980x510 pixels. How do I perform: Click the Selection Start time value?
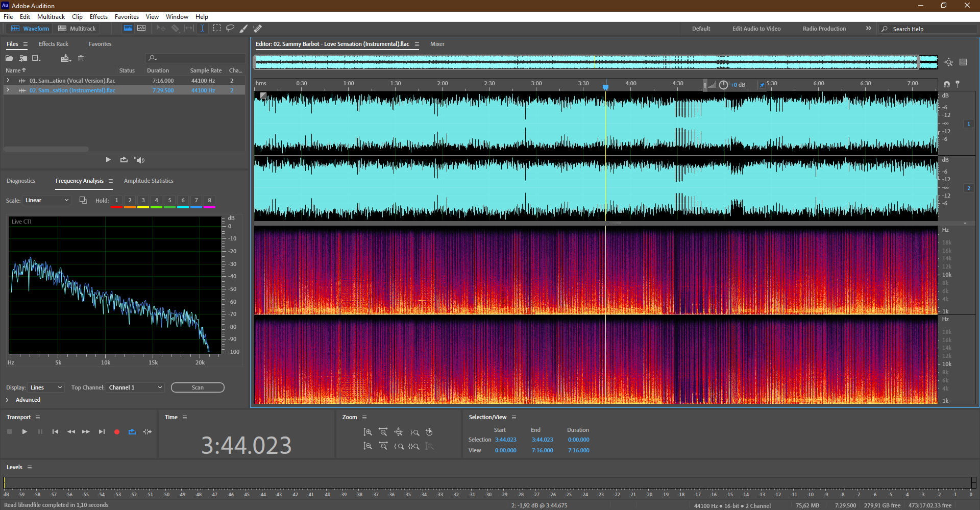(505, 440)
